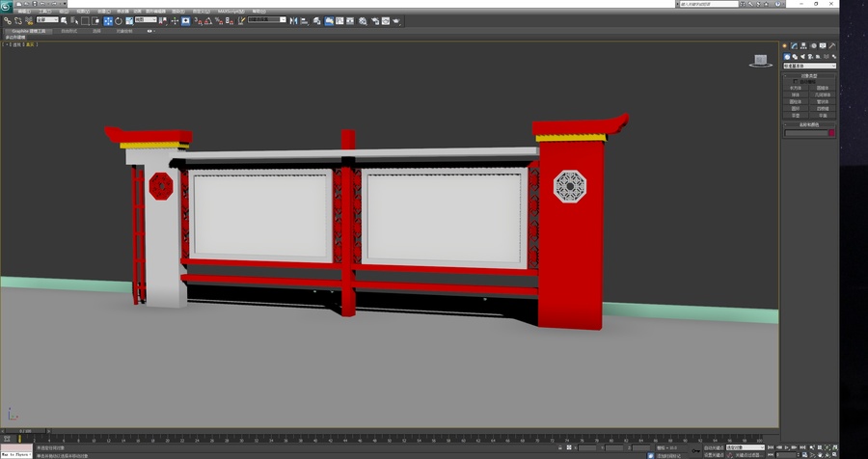
Task: Click the ViewCube in the viewport
Action: (761, 61)
